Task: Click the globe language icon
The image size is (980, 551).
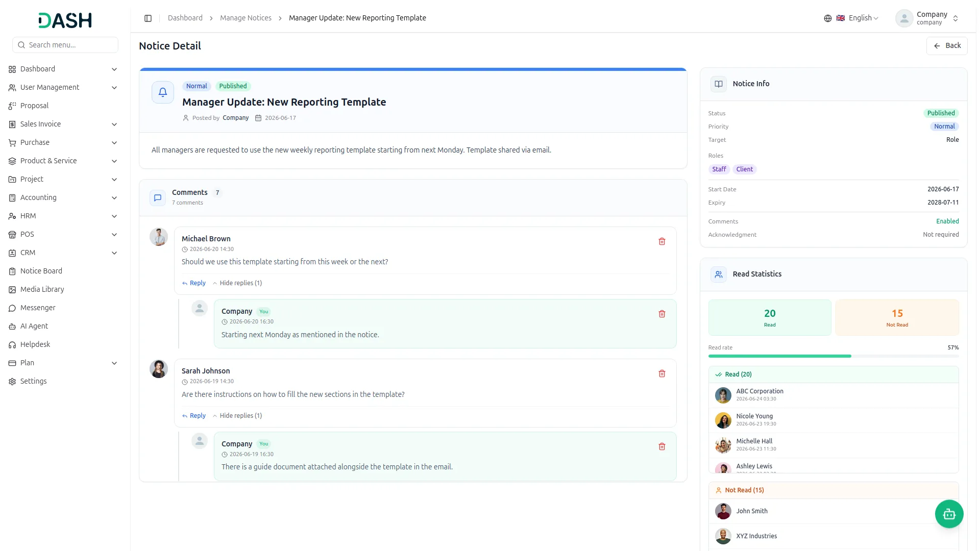Action: point(827,18)
